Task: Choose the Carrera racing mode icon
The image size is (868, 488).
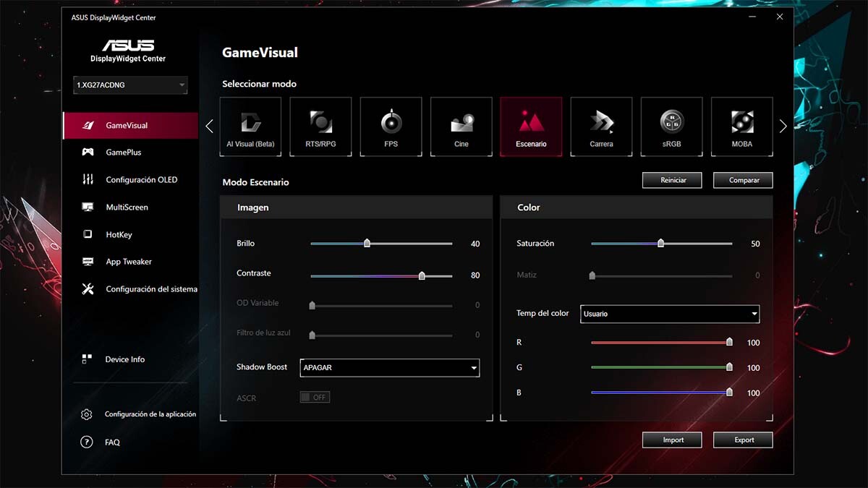Action: [601, 127]
